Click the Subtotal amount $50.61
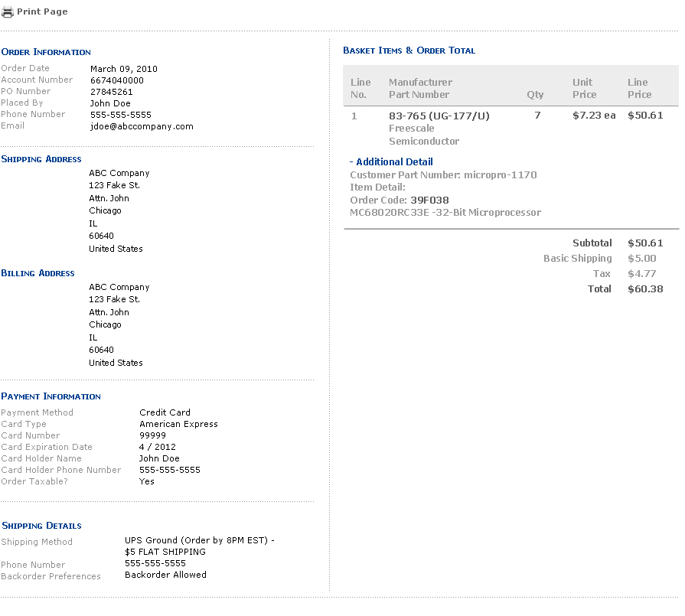Screen dimensions: 685x616 [645, 243]
